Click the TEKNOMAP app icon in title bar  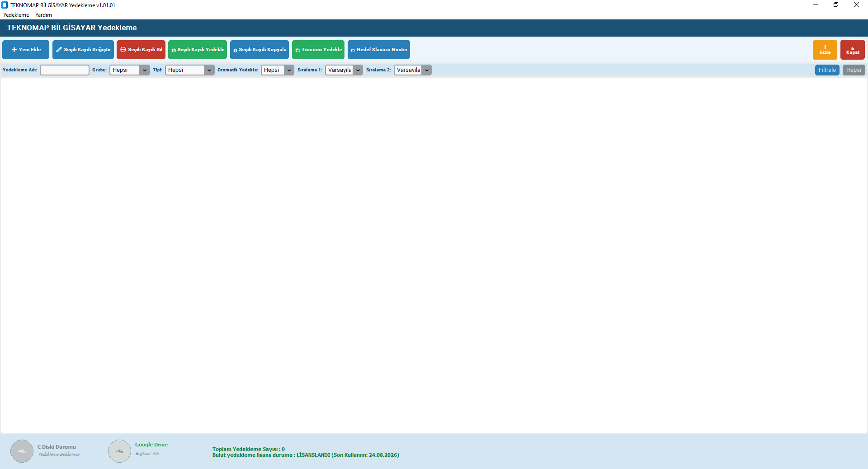click(5, 5)
